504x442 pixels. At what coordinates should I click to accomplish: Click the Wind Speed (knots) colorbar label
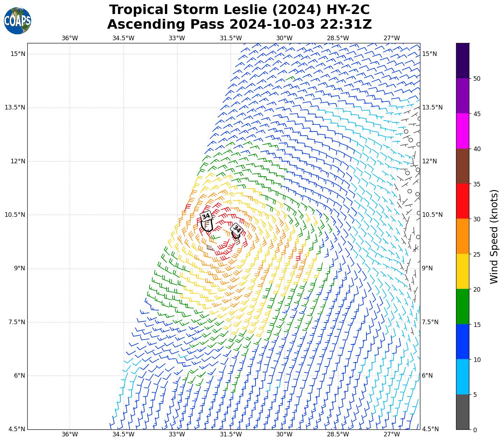tap(494, 236)
